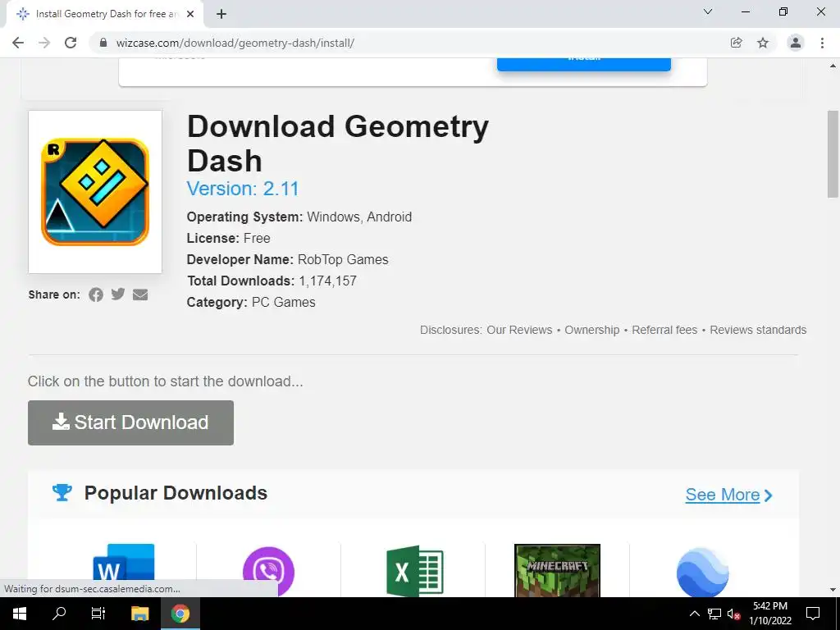Open the Minecraft popular download
The height and width of the screenshot is (630, 840).
pyautogui.click(x=557, y=570)
